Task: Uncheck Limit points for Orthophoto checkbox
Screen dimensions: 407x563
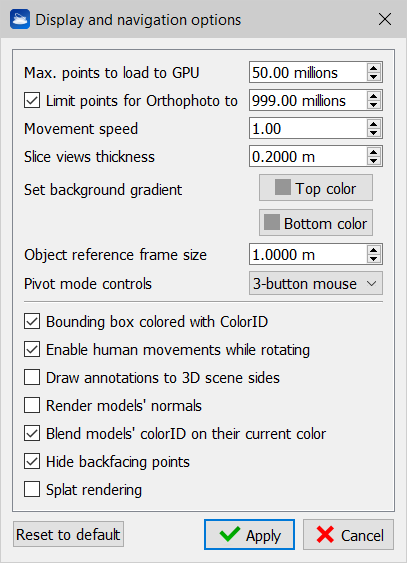Action: [x=32, y=100]
